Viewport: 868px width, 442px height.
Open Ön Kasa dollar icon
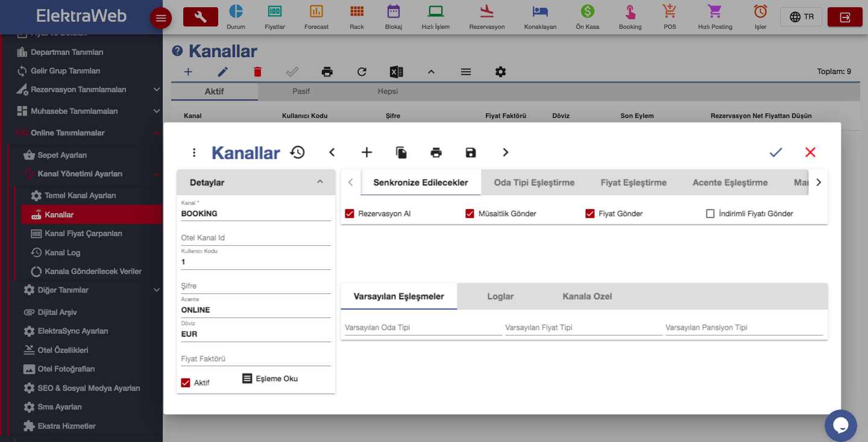tap(588, 11)
